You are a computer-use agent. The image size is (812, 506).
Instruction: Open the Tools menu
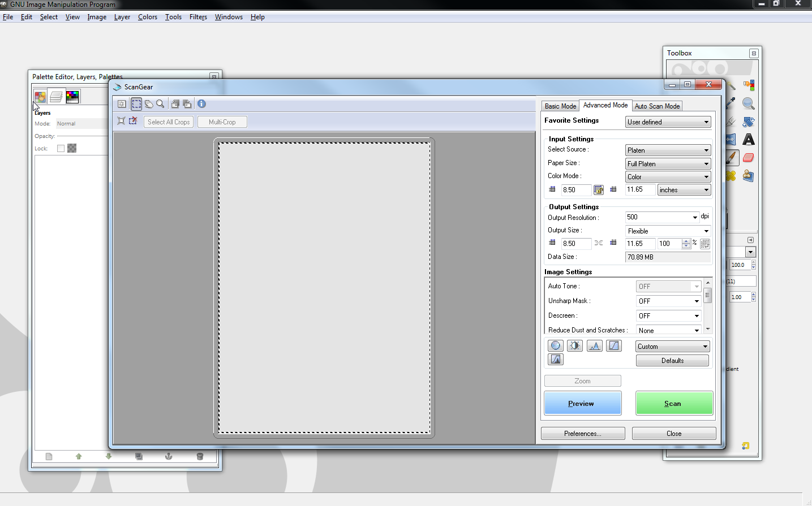point(173,17)
